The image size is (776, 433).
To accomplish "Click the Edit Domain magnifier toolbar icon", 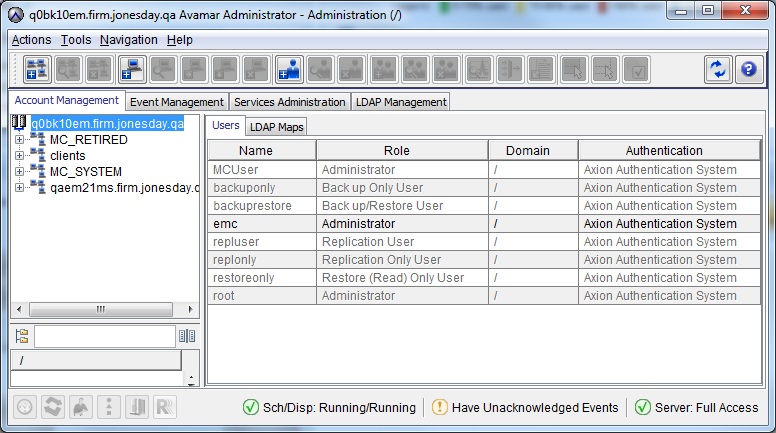I will (68, 69).
